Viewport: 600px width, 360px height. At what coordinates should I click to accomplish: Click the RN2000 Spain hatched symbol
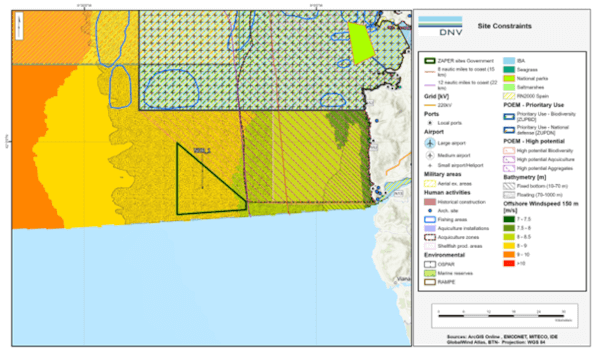coord(509,96)
